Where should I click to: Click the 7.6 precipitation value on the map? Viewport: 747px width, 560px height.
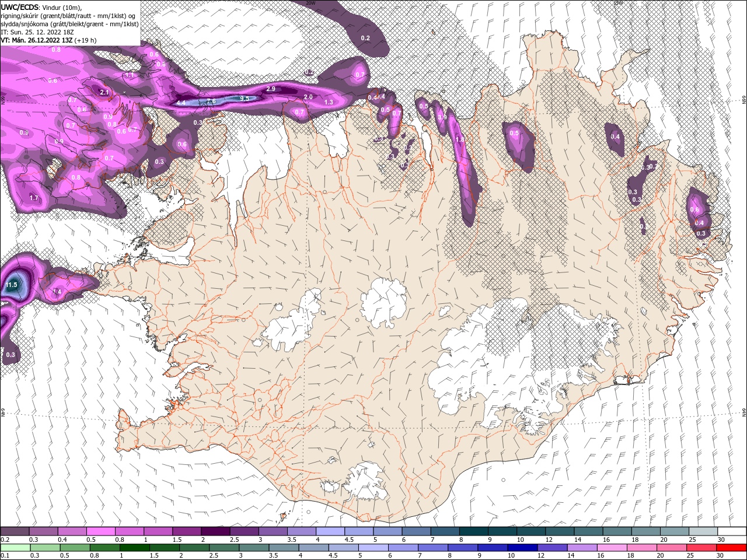click(x=211, y=101)
